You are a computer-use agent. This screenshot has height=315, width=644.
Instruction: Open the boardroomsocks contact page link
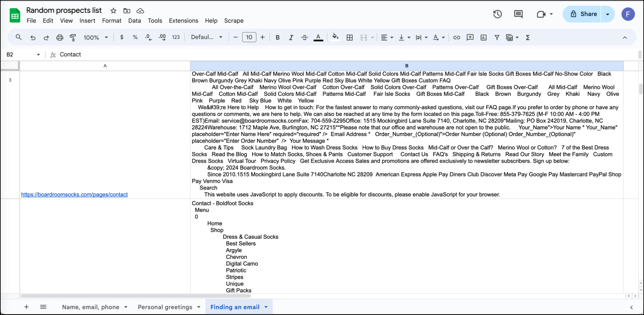74,195
